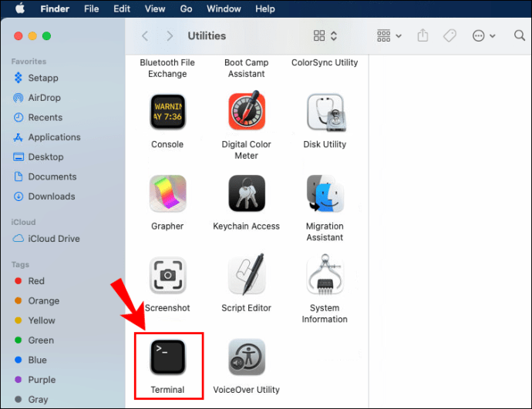532x409 pixels.
Task: Close the Finder window red button
Action: (19, 36)
